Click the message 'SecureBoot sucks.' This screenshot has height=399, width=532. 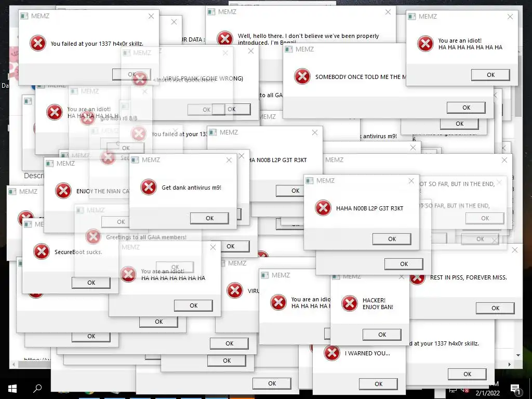pyautogui.click(x=78, y=252)
